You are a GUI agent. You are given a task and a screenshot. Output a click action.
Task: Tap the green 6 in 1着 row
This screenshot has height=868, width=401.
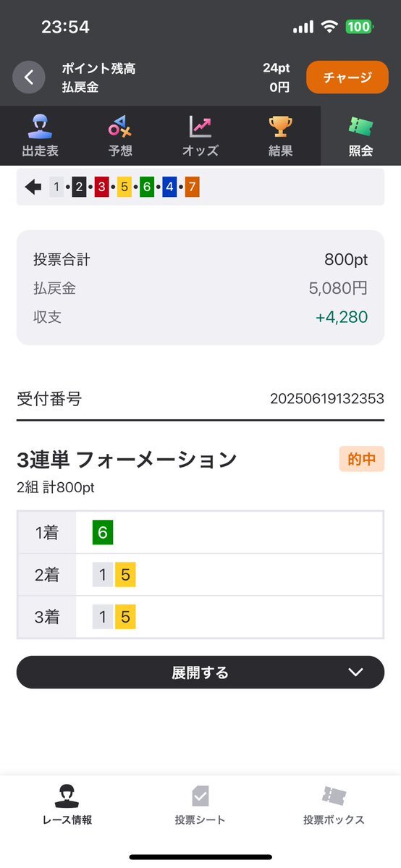point(103,533)
